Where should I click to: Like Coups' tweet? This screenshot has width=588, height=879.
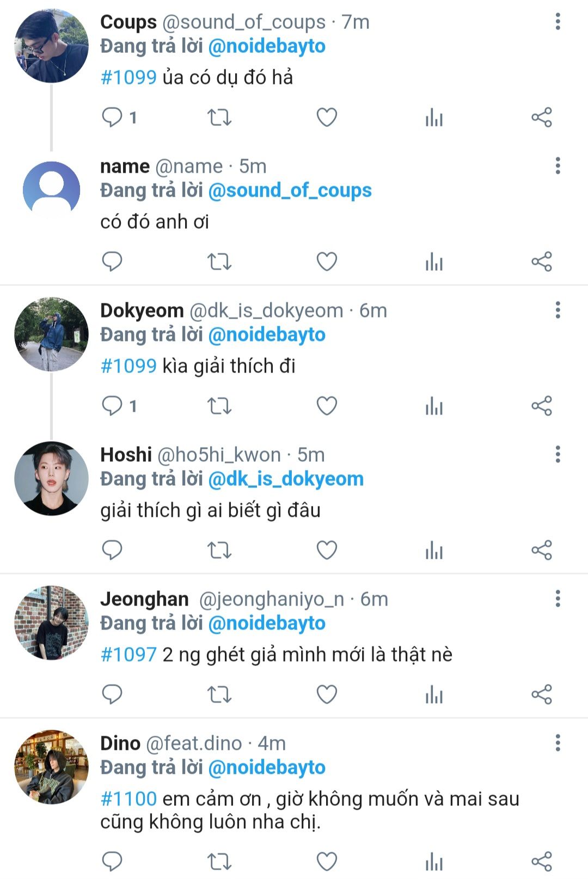pyautogui.click(x=327, y=117)
